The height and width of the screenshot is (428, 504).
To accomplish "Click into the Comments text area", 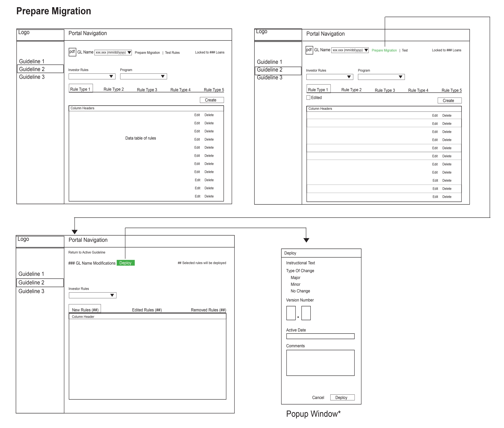I will 320,363.
